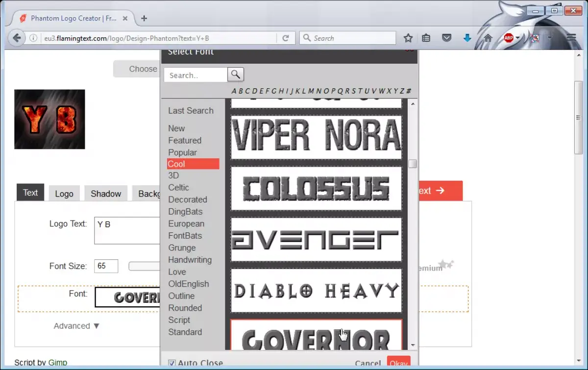Pick the Colossus font preview
This screenshot has width=588, height=370.
point(317,189)
